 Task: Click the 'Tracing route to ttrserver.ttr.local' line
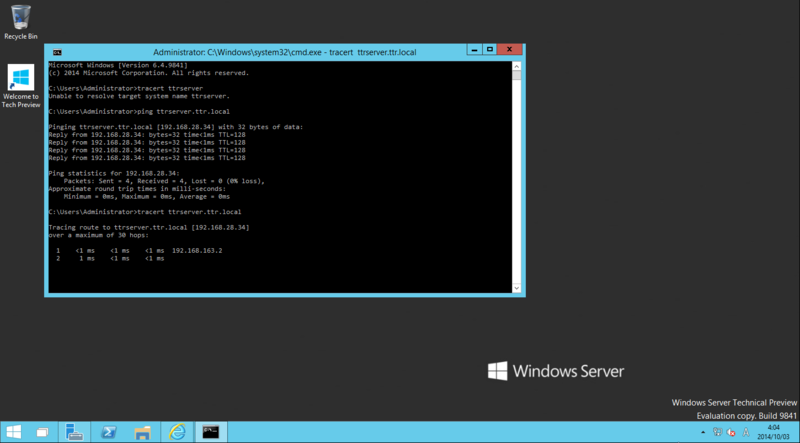[x=149, y=228]
